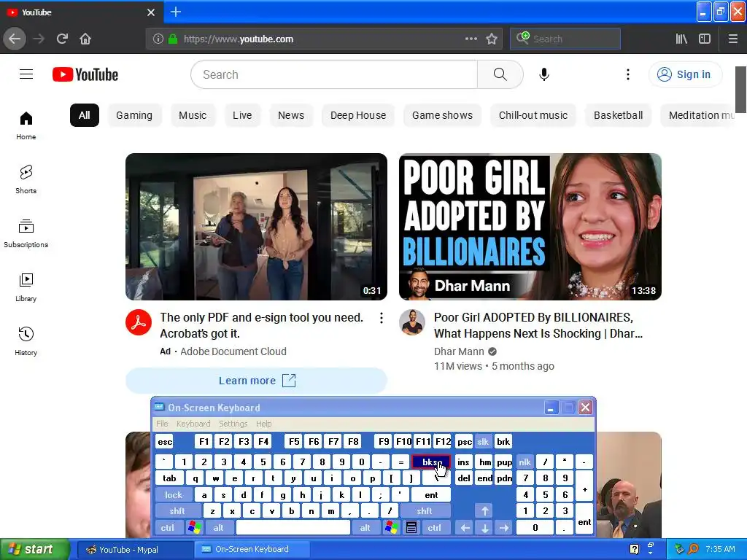Click the left Windows logo key on keyboard
Screen dimensions: 747x560
point(194,528)
